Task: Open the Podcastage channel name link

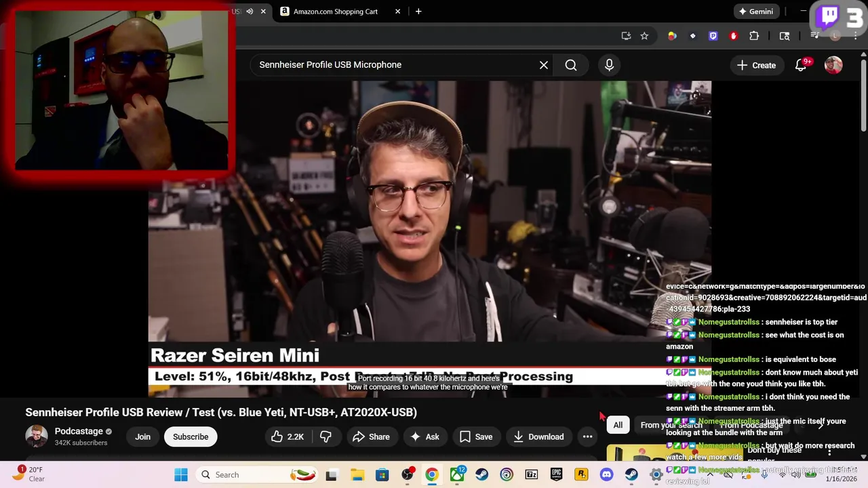Action: (79, 431)
